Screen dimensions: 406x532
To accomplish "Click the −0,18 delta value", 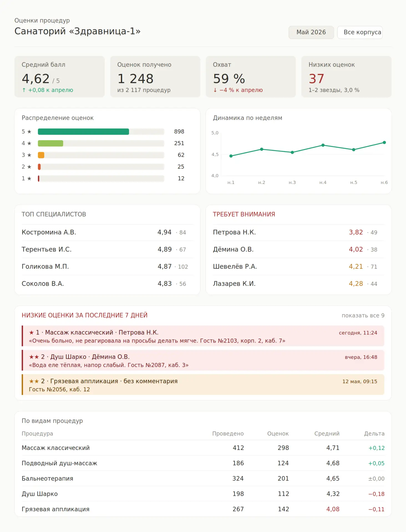I will 376,494.
